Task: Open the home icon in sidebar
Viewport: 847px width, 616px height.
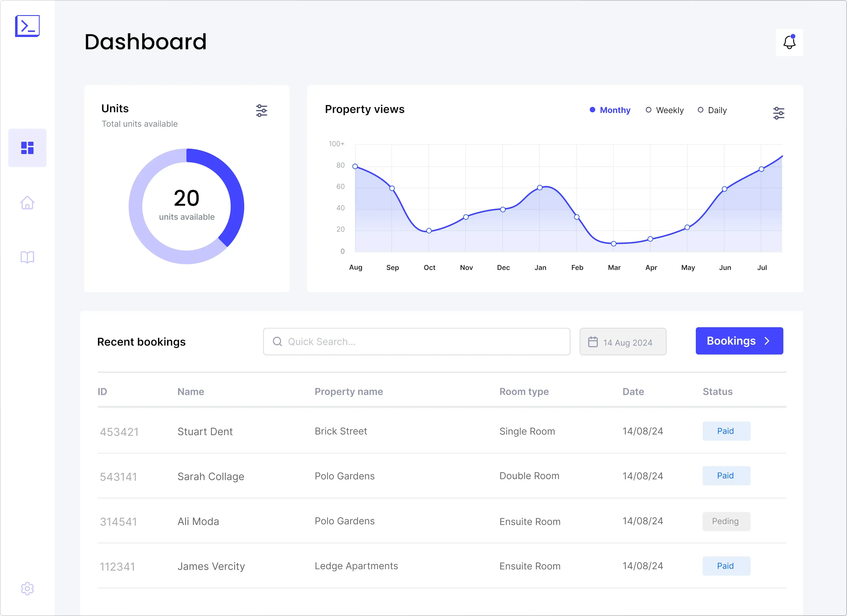Action: coord(27,202)
